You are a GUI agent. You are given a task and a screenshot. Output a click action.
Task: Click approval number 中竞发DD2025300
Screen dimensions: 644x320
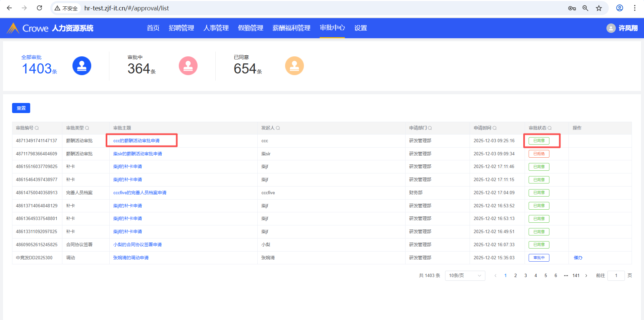tap(34, 258)
